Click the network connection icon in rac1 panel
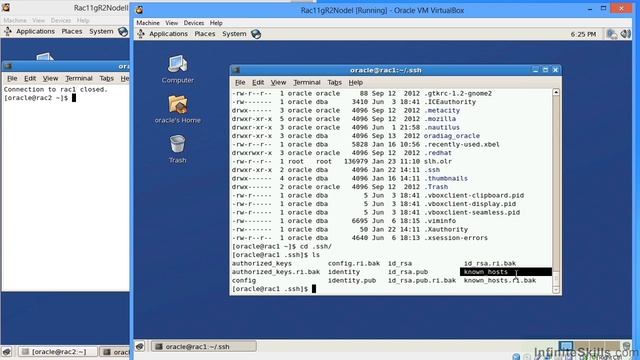Viewport: 640px width, 360px height. (x=612, y=34)
